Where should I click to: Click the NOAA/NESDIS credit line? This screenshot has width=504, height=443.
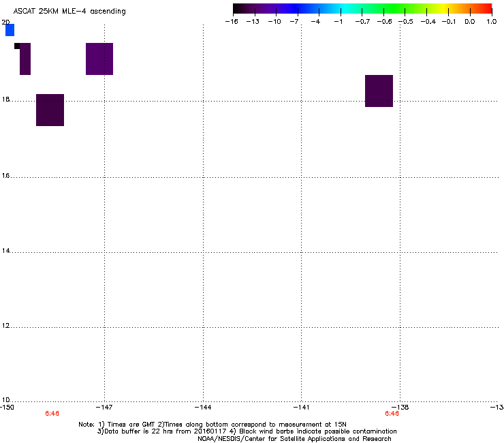click(294, 439)
